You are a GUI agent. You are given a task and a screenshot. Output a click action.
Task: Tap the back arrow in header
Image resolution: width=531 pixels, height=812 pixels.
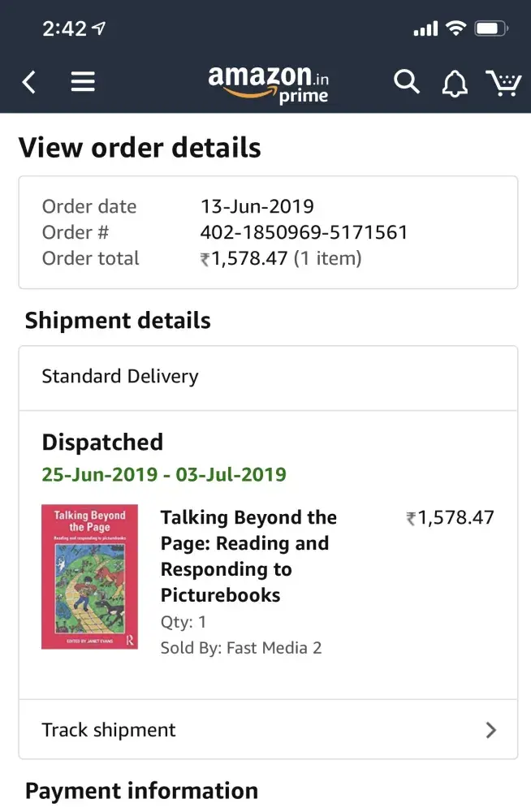point(29,82)
